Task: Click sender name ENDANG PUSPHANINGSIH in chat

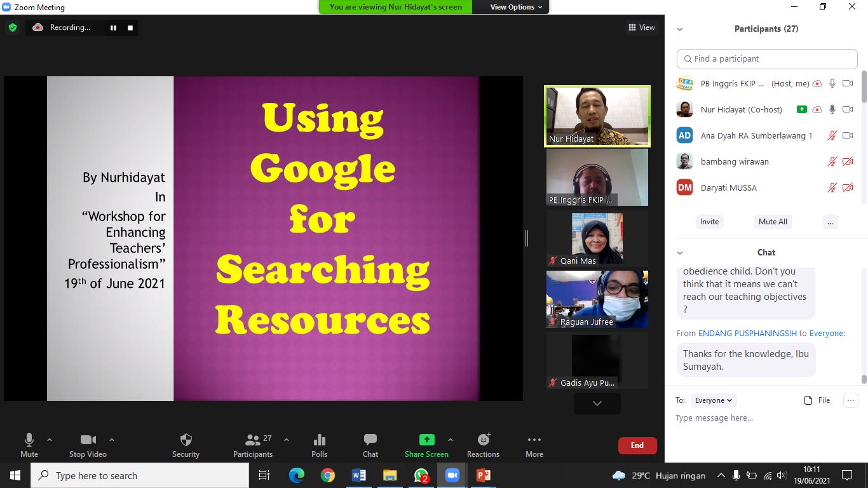Action: 747,333
